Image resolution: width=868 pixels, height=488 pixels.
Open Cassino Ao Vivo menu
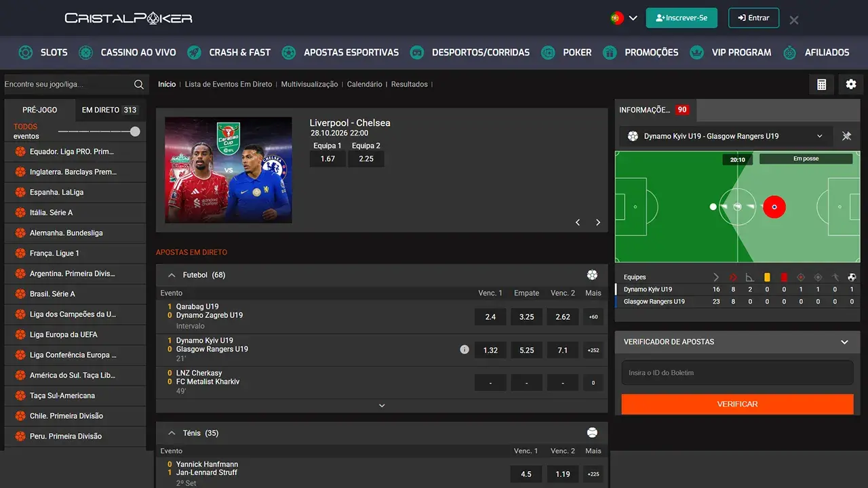point(138,52)
